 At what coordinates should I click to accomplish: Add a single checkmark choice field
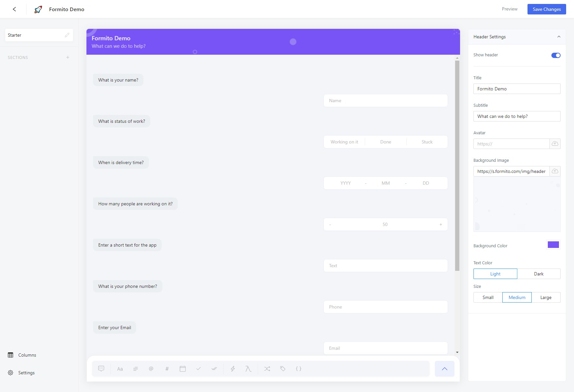click(198, 369)
